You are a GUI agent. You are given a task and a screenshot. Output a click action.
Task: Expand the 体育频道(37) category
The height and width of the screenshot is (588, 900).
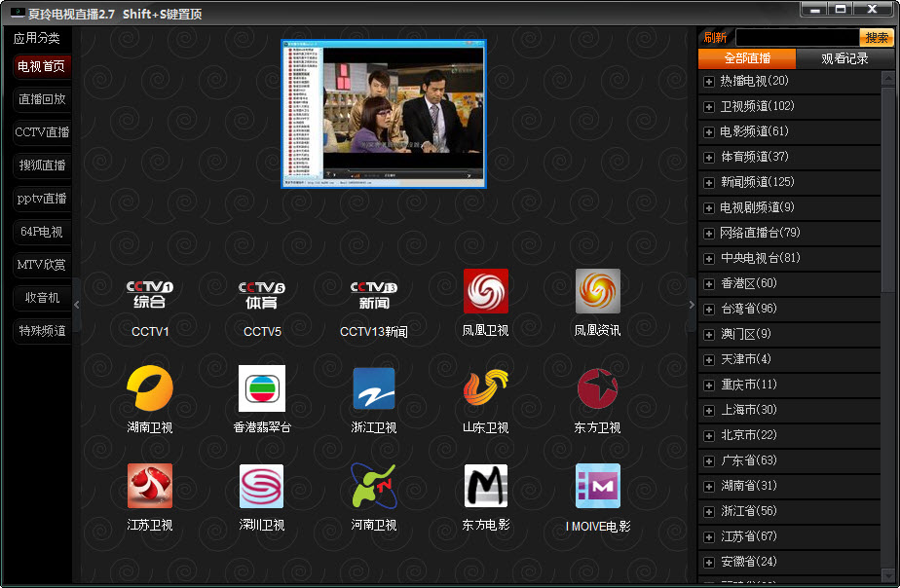point(709,157)
